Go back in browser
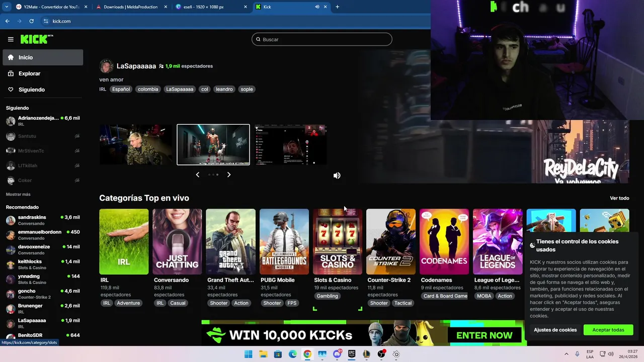The width and height of the screenshot is (644, 362). click(x=7, y=21)
